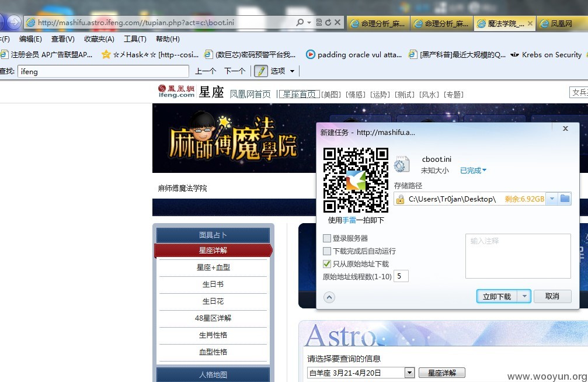Open the search dropdown arrow beside the magnifier
The image size is (588, 382).
tap(309, 23)
